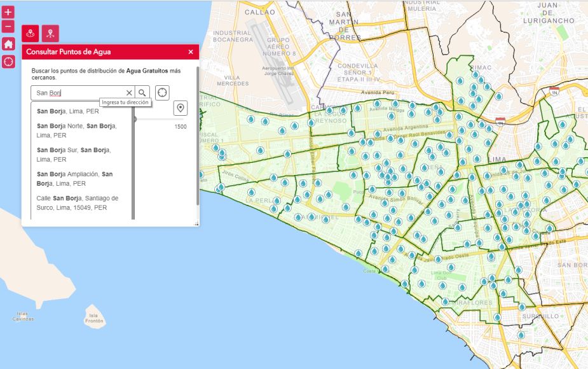The width and height of the screenshot is (588, 369).
Task: Select "San Borja Ampliación" from suggestions
Action: (75, 178)
